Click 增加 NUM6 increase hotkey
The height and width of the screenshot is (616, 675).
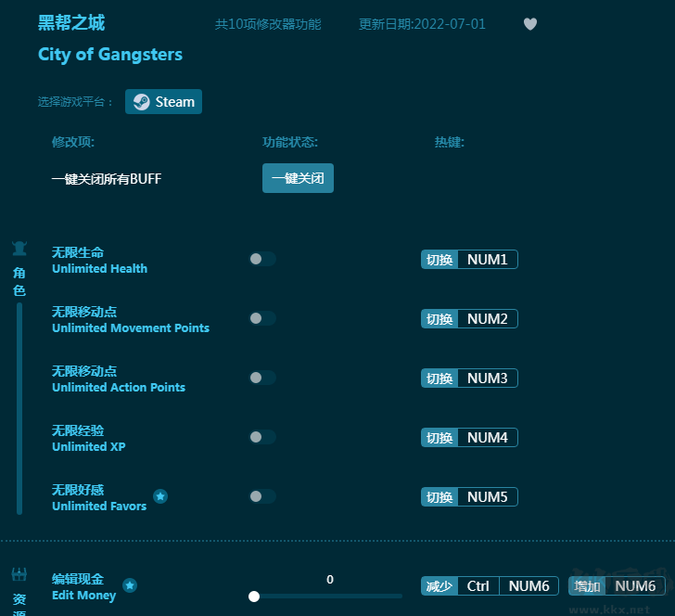coord(617,585)
